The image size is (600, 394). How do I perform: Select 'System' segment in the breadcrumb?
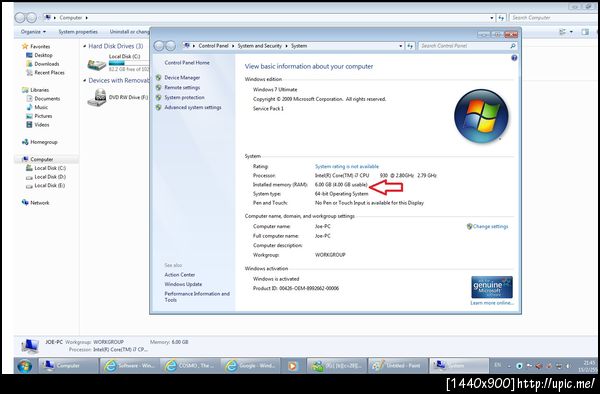pyautogui.click(x=299, y=46)
